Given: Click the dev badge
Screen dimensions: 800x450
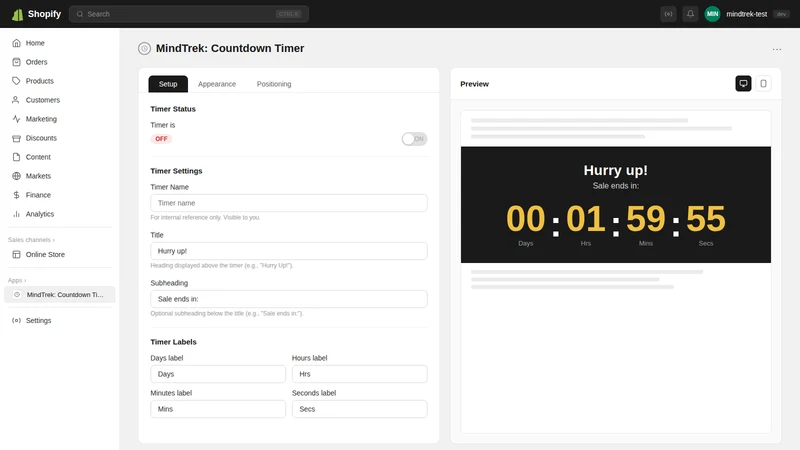Looking at the screenshot, I should click(x=781, y=14).
